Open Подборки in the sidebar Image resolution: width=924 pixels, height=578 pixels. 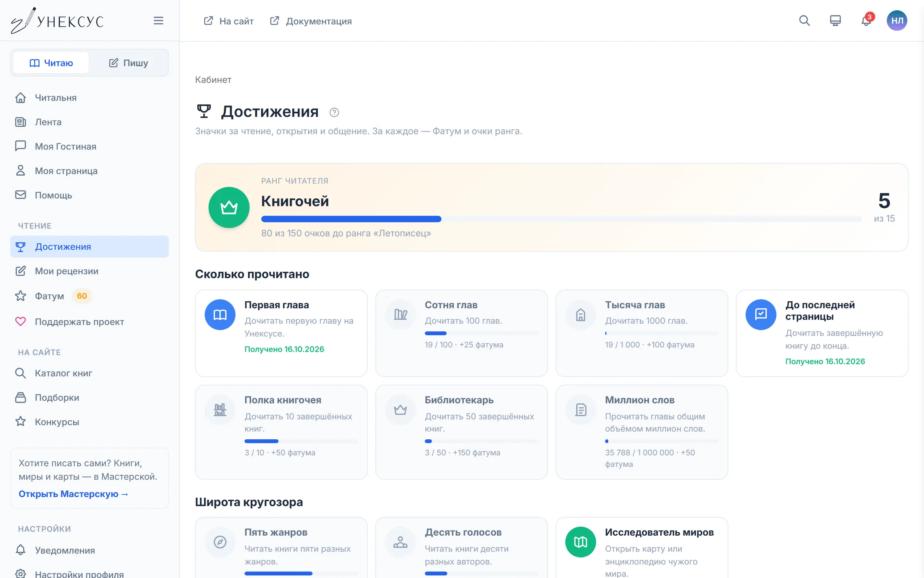pyautogui.click(x=89, y=397)
